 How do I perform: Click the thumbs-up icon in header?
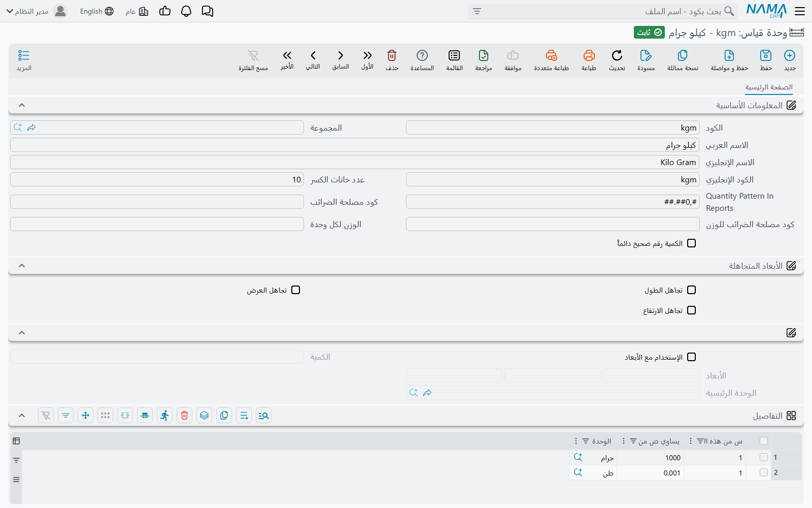165,11
